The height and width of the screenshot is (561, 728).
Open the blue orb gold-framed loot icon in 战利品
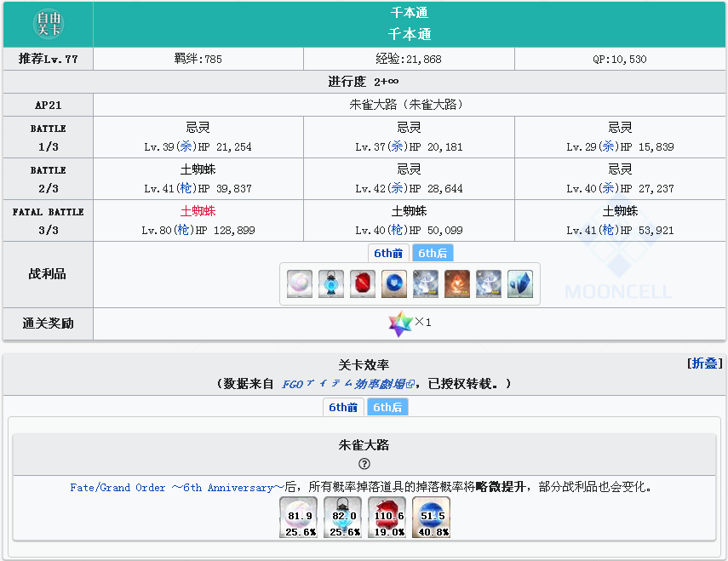tap(394, 283)
